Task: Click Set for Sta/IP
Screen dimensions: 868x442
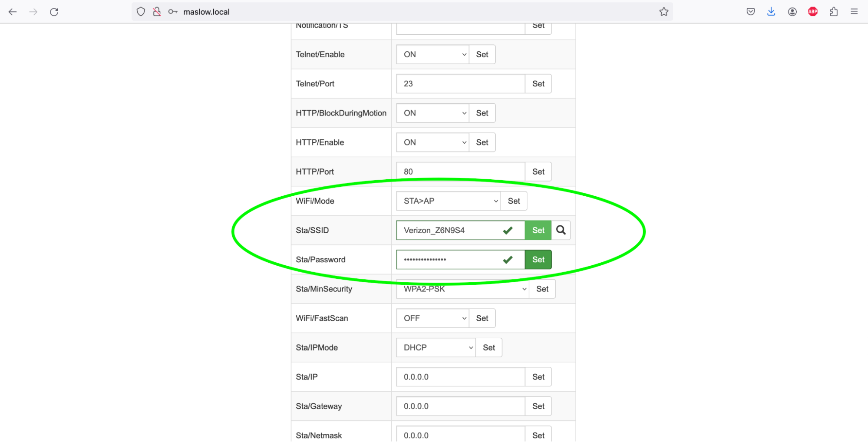Action: (538, 377)
